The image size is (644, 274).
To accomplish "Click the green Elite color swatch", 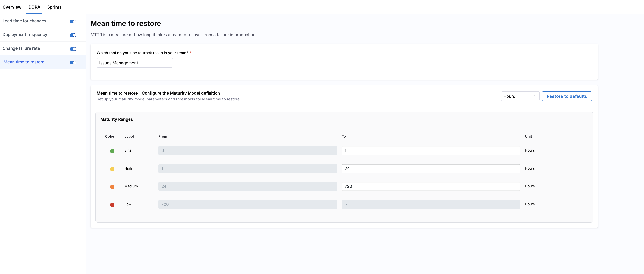I will [112, 151].
